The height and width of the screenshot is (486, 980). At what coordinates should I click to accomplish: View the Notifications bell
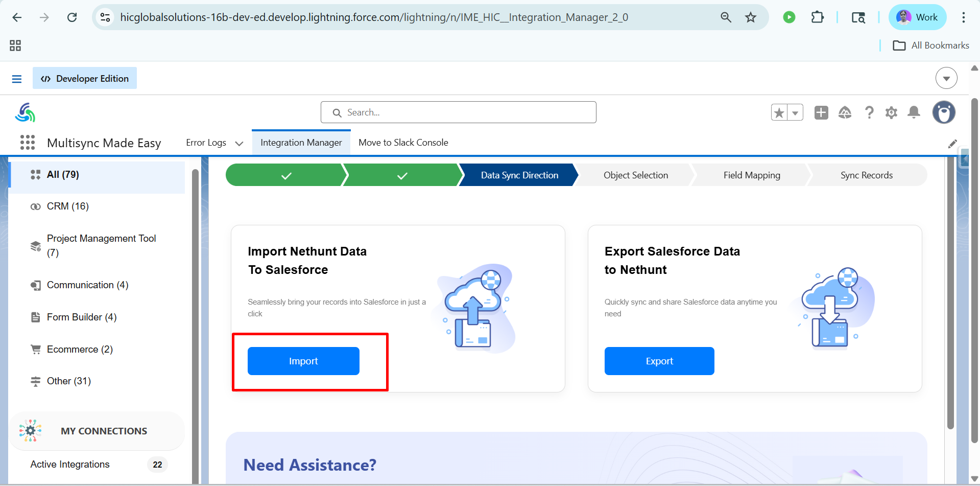(914, 112)
